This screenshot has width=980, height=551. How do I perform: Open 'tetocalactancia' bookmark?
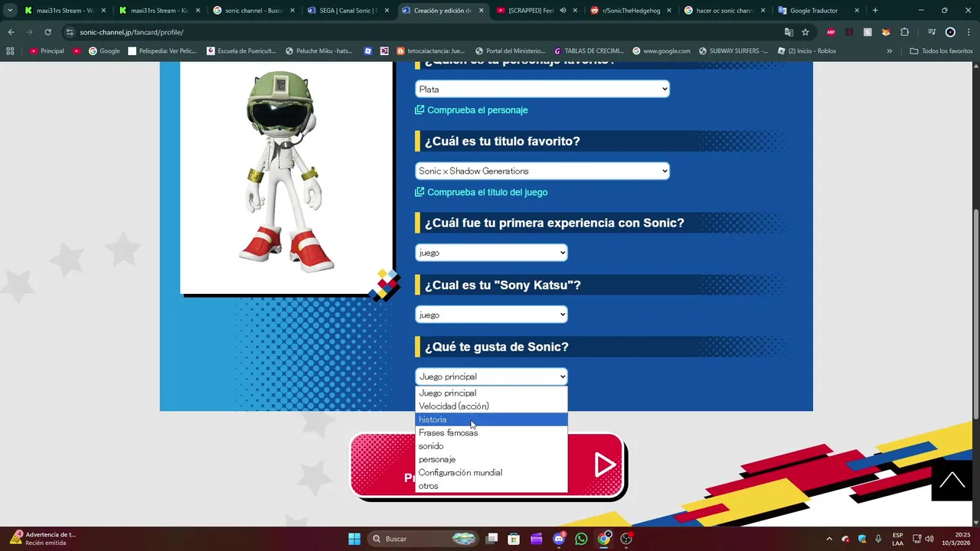[x=430, y=51]
